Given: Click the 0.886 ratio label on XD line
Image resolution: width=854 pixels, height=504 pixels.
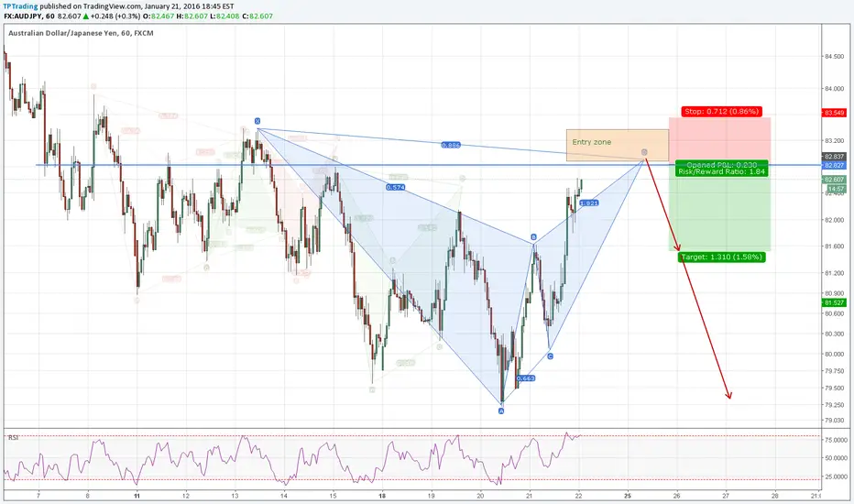Looking at the screenshot, I should click(x=451, y=145).
